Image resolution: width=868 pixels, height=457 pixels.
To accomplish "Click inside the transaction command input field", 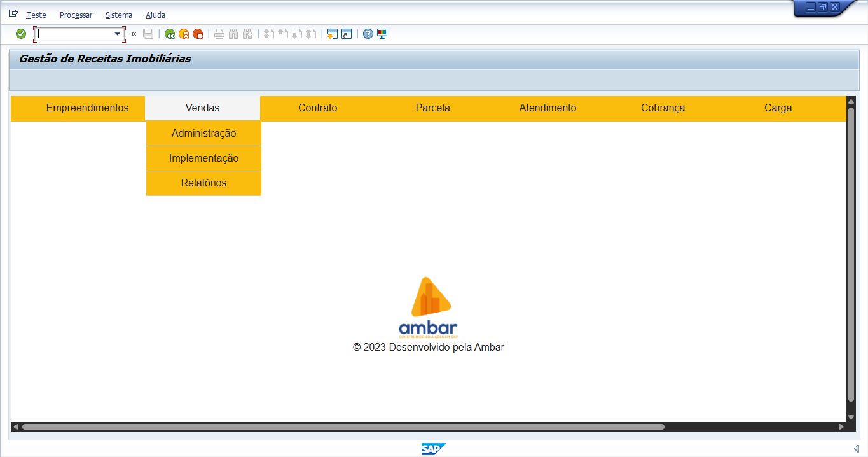I will [75, 34].
